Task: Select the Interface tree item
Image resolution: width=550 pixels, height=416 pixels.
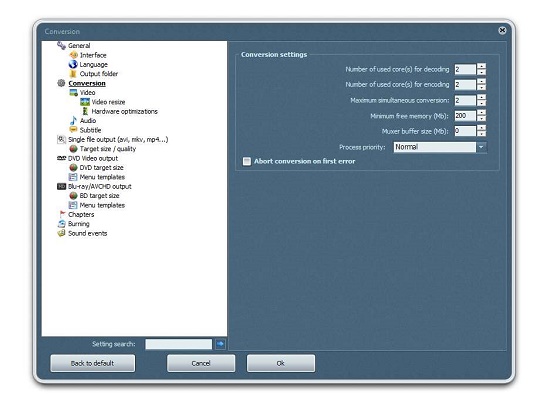Action: coord(93,55)
